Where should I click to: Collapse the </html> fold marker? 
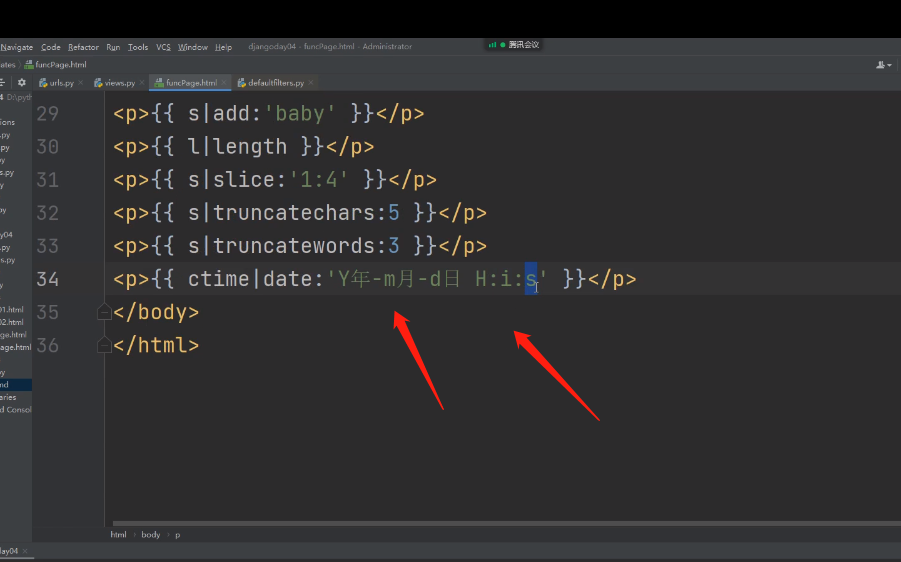click(x=104, y=345)
